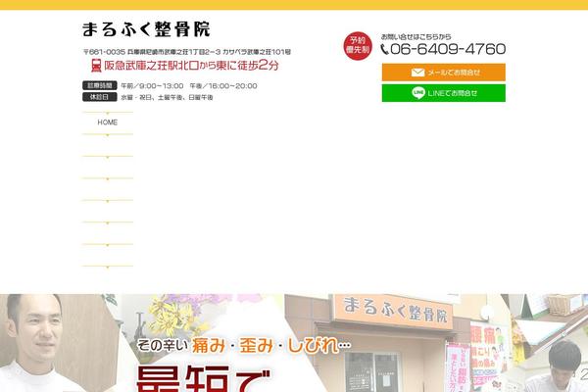Screen dimensions: 588x392
Task: Click the LINE speech bubble icon
Action: coord(418,93)
